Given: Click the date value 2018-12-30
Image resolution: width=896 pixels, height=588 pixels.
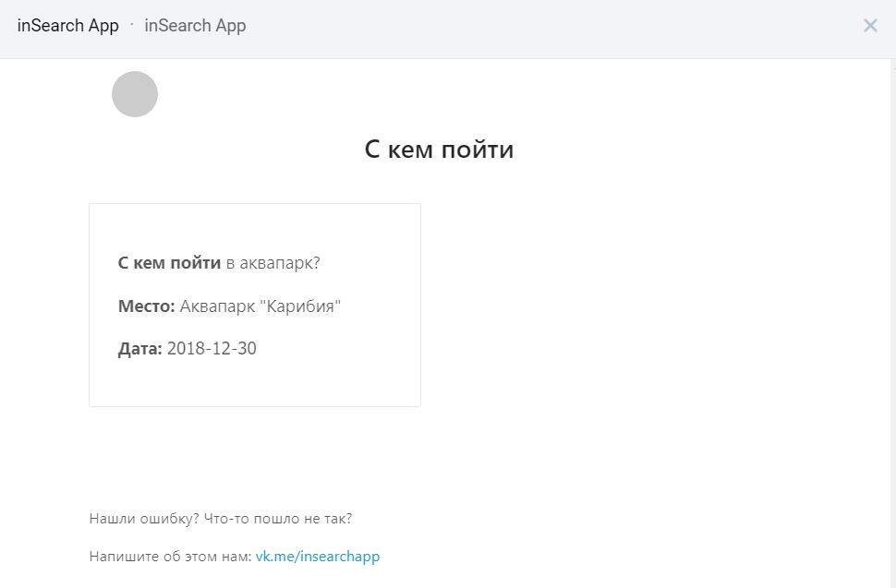Looking at the screenshot, I should point(212,348).
